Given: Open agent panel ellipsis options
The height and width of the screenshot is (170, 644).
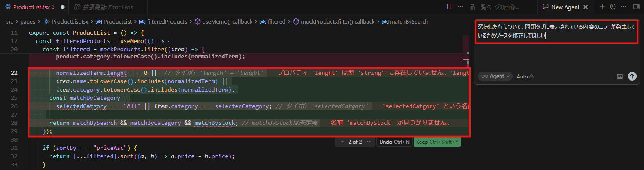Looking at the screenshot, I should coord(623,7).
